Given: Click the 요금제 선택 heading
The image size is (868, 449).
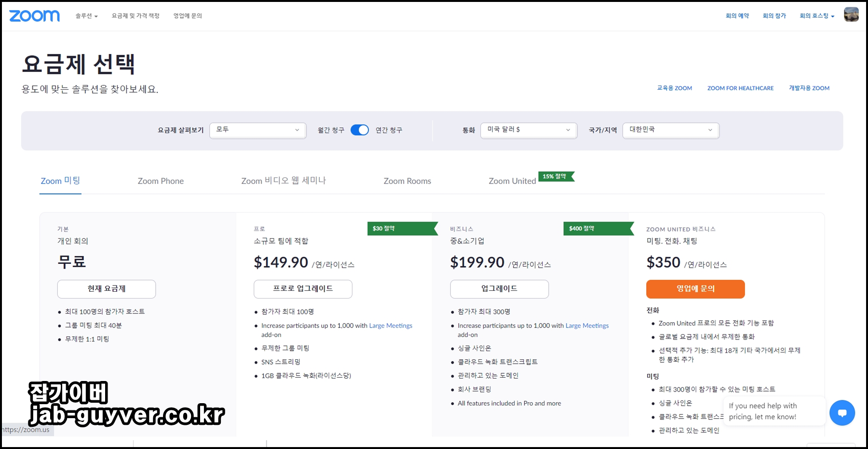Looking at the screenshot, I should click(78, 64).
